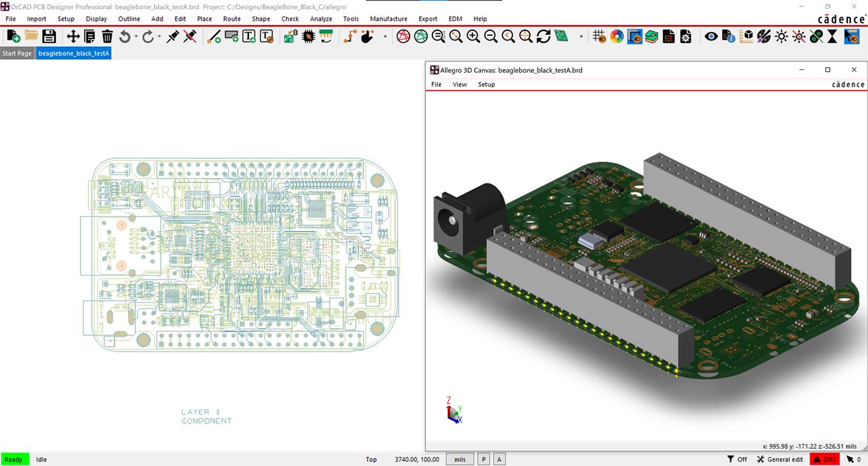Create a new design with New File icon

[13, 36]
